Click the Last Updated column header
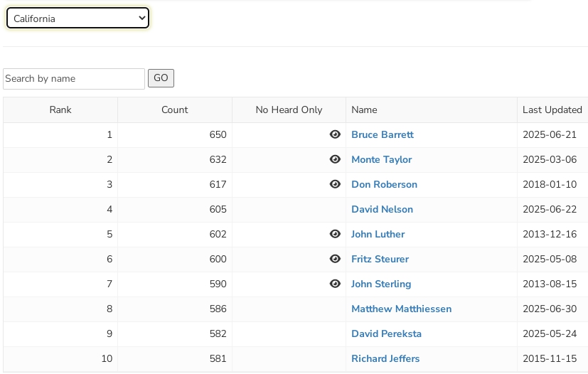This screenshot has height=374, width=588. [x=552, y=109]
